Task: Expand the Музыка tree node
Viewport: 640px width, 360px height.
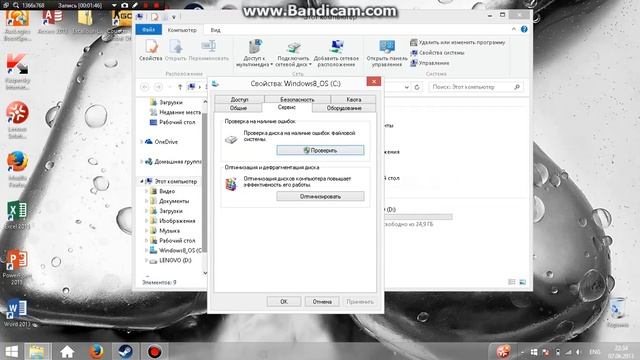Action: click(147, 231)
